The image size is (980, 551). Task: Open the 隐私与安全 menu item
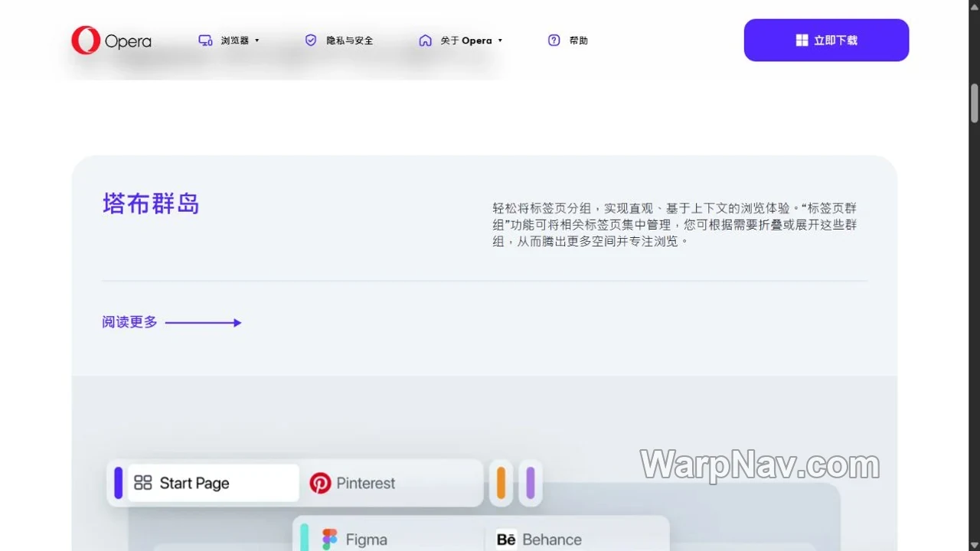(350, 41)
